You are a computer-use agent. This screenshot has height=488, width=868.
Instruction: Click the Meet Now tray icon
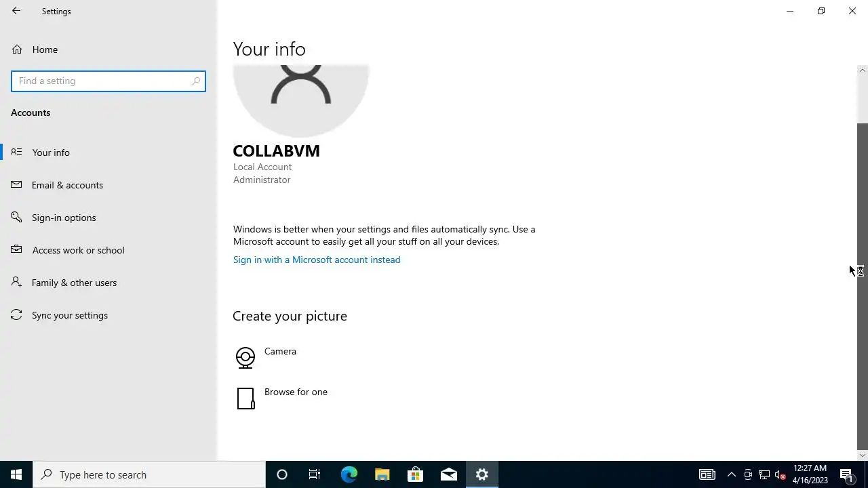pyautogui.click(x=748, y=474)
